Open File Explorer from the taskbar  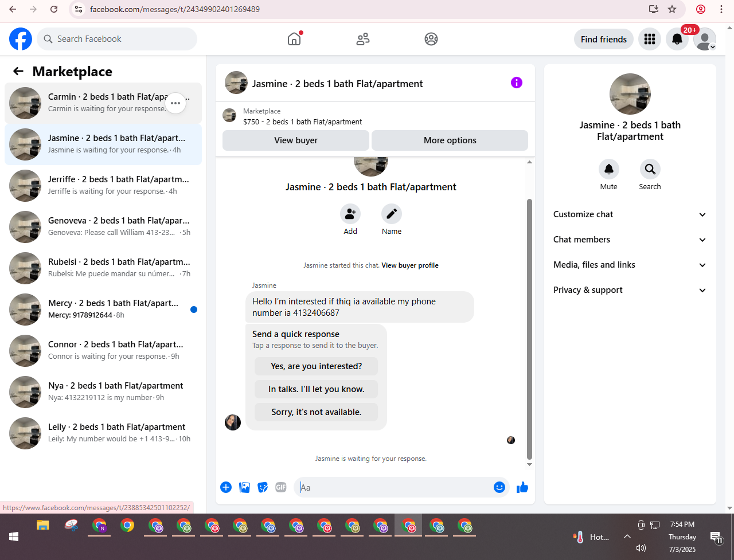pyautogui.click(x=43, y=525)
